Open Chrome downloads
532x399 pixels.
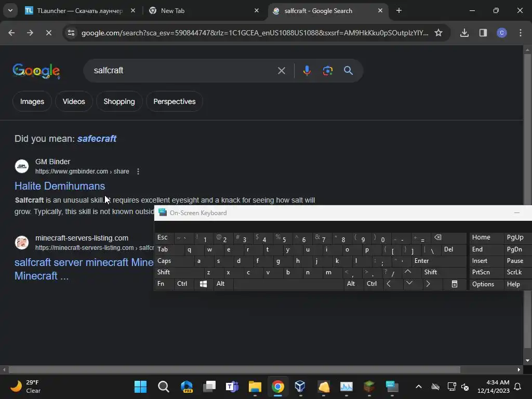click(464, 33)
